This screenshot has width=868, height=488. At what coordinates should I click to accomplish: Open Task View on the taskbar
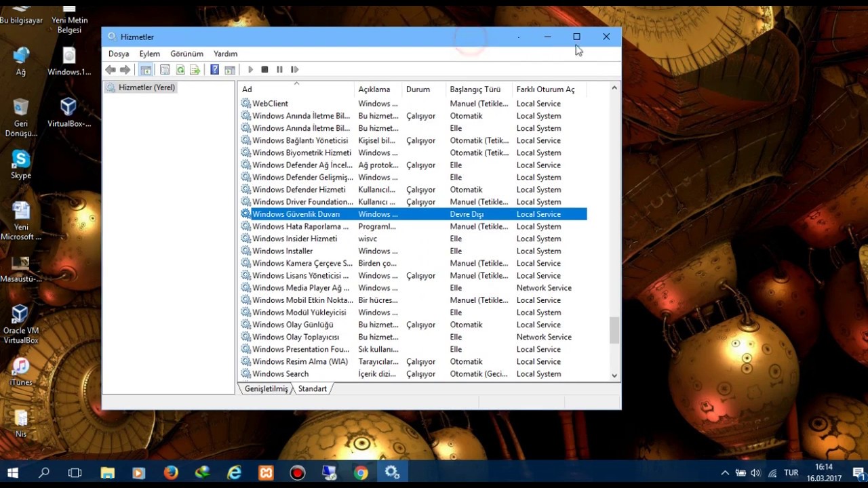coord(75,473)
